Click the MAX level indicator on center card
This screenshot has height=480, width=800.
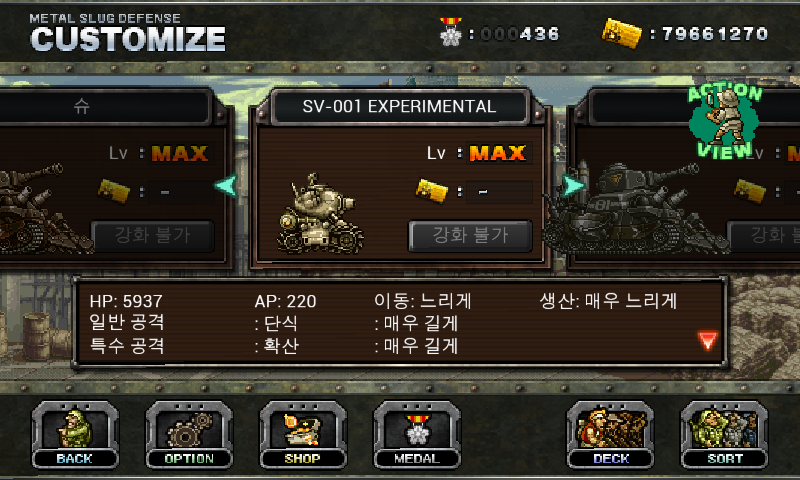point(497,153)
